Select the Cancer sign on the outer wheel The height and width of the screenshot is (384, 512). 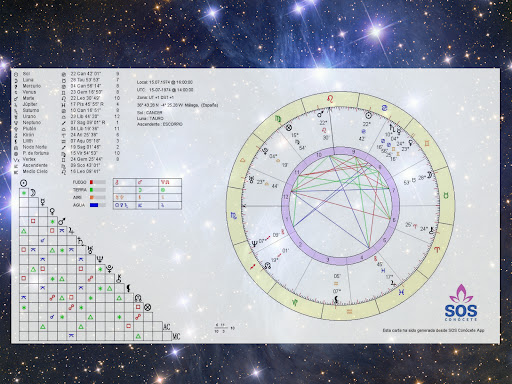pos(385,108)
